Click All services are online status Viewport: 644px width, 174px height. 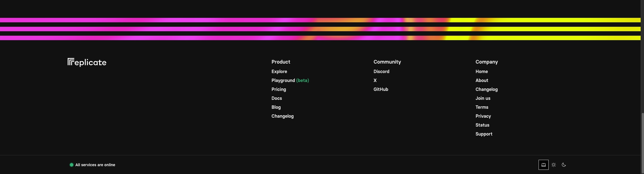92,165
